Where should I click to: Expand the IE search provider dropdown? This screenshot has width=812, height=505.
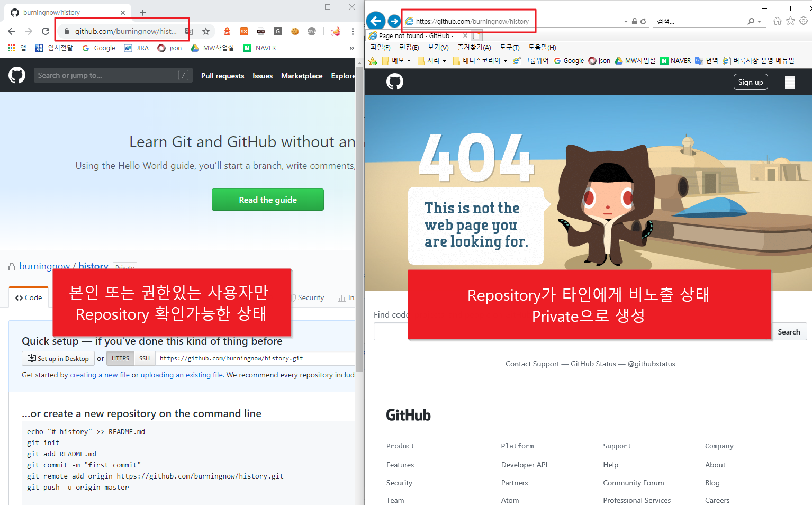point(759,21)
